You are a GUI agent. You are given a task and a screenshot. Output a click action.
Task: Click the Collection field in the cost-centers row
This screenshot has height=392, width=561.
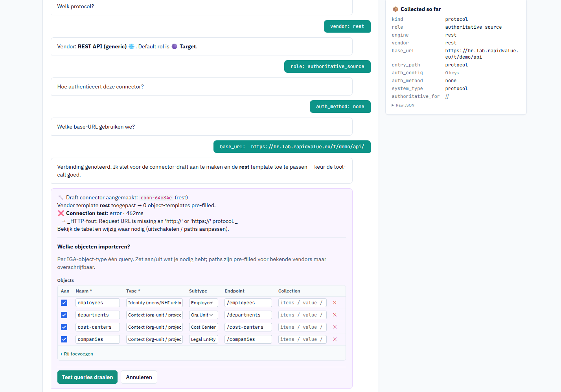[x=302, y=327]
